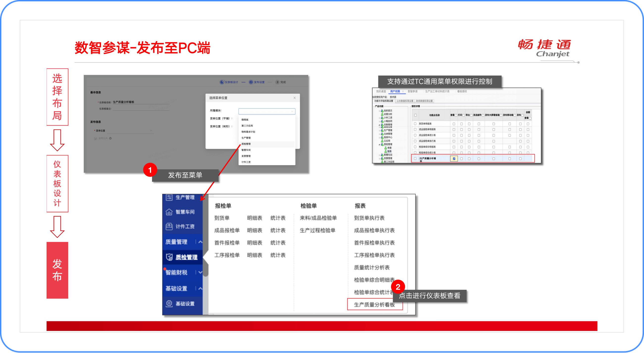The width and height of the screenshot is (644, 353).
Task: Open 生产质量分析看板 in 报表 menu
Action: (374, 304)
